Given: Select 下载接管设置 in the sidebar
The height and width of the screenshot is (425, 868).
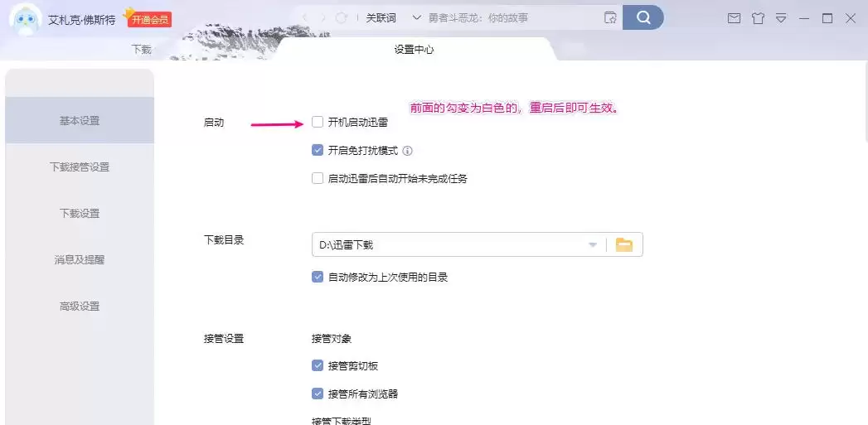Looking at the screenshot, I should click(x=80, y=167).
